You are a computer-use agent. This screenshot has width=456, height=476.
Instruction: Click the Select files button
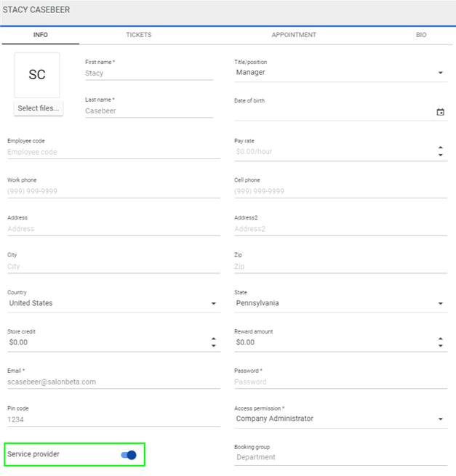coord(39,108)
